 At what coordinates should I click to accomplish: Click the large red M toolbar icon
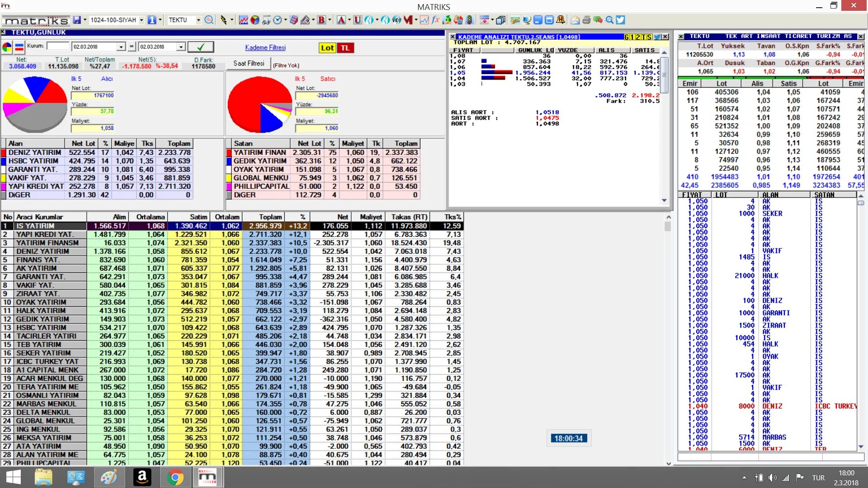tap(408, 20)
